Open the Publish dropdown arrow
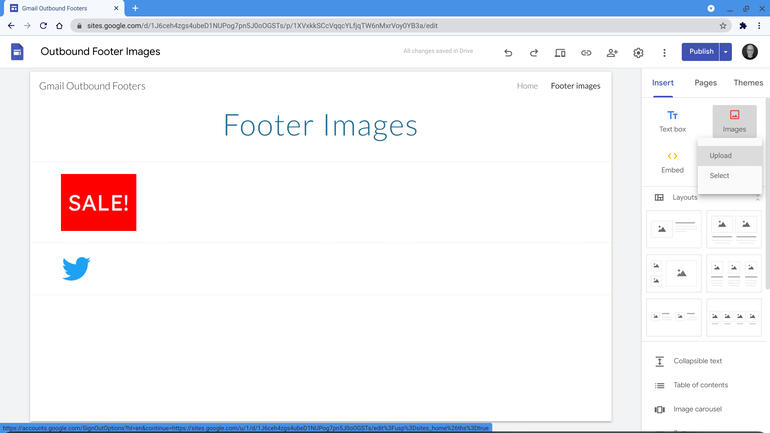Screen dimensions: 770x433 [x=726, y=52]
